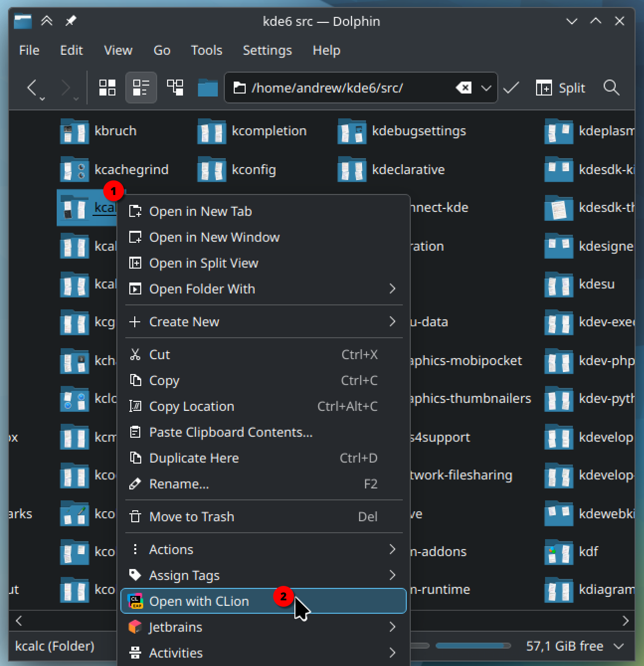Switch to Details tree view mode
This screenshot has width=644, height=666.
click(x=175, y=88)
